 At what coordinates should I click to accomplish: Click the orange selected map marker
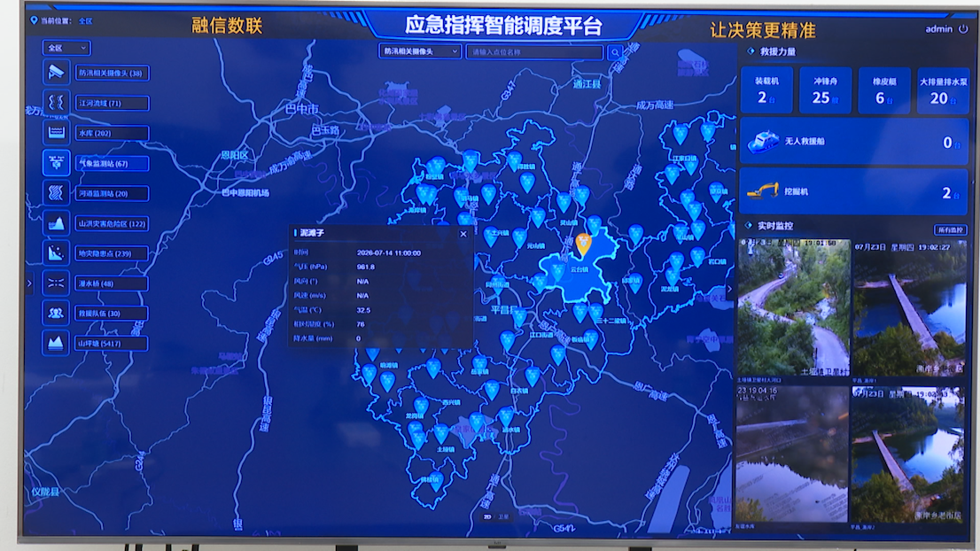[x=583, y=244]
